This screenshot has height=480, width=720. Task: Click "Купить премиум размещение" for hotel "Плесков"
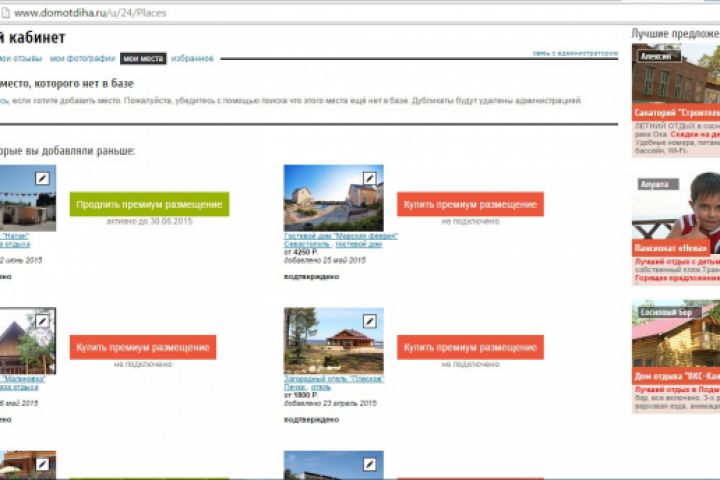pyautogui.click(x=470, y=347)
